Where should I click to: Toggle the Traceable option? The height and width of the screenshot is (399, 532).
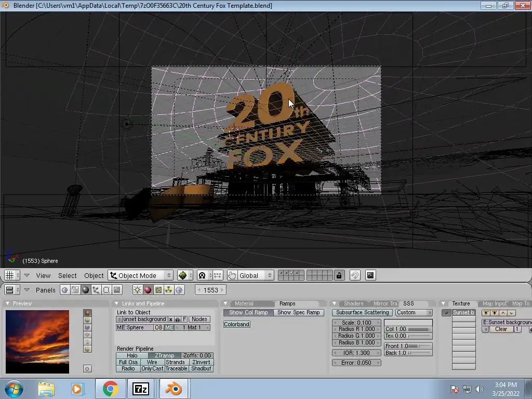(x=177, y=368)
